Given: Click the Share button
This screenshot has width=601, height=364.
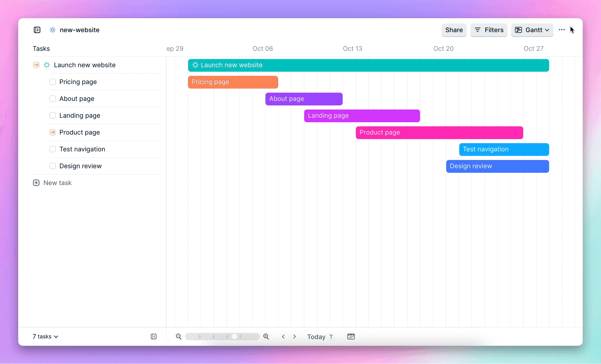Looking at the screenshot, I should [454, 30].
